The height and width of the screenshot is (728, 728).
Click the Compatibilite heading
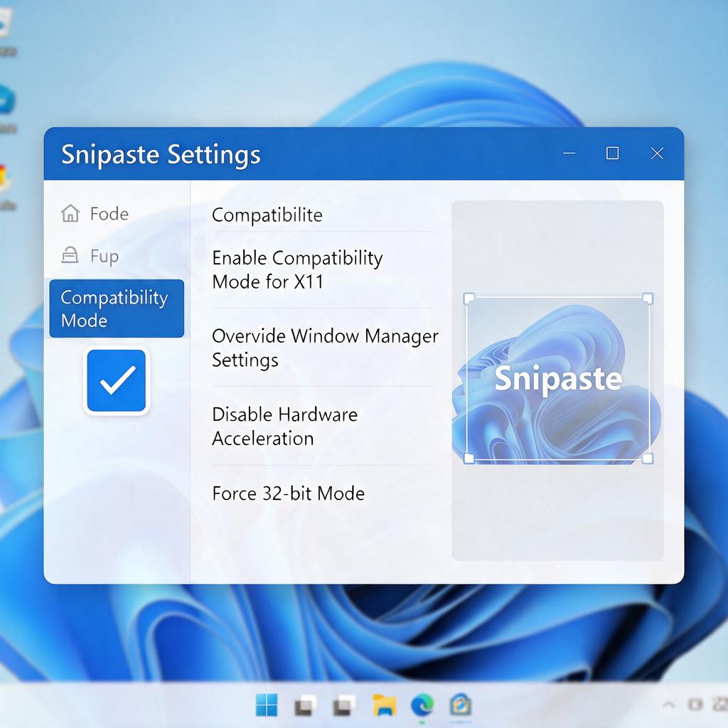tap(267, 215)
